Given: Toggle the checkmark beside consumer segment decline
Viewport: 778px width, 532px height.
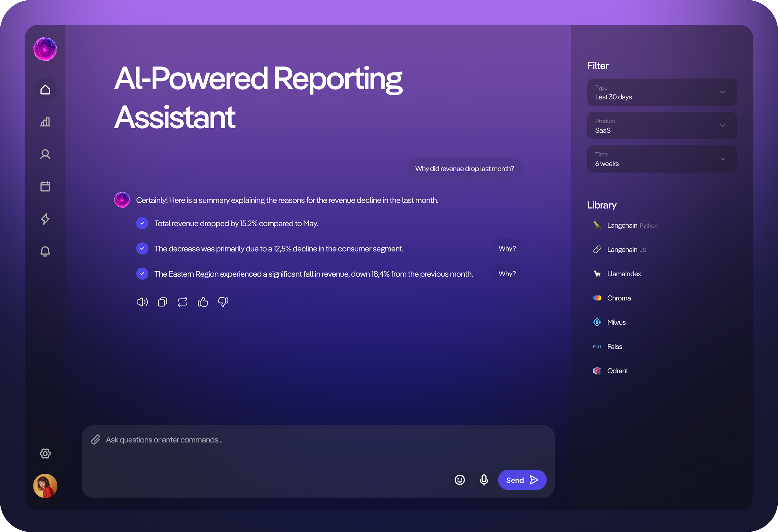Looking at the screenshot, I should [x=142, y=249].
